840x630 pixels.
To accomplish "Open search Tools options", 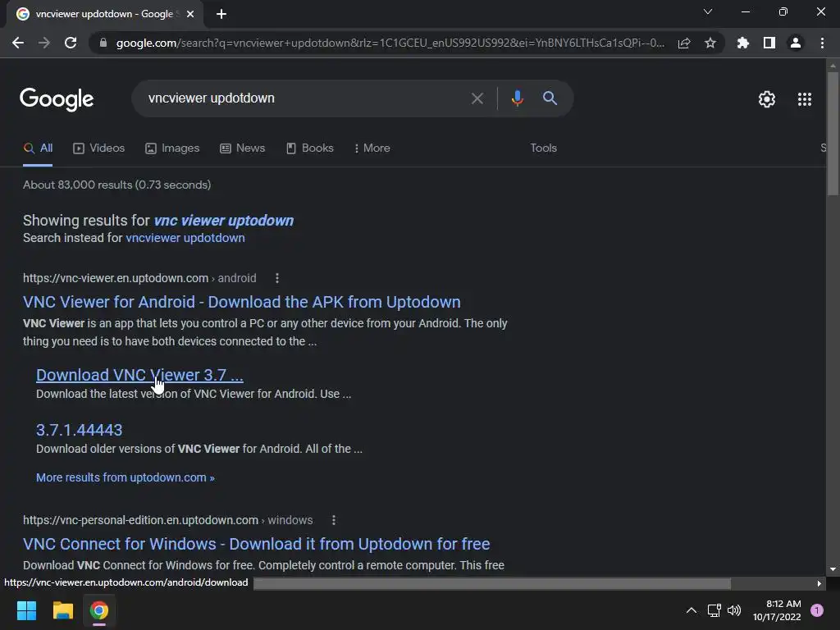I will click(x=543, y=148).
